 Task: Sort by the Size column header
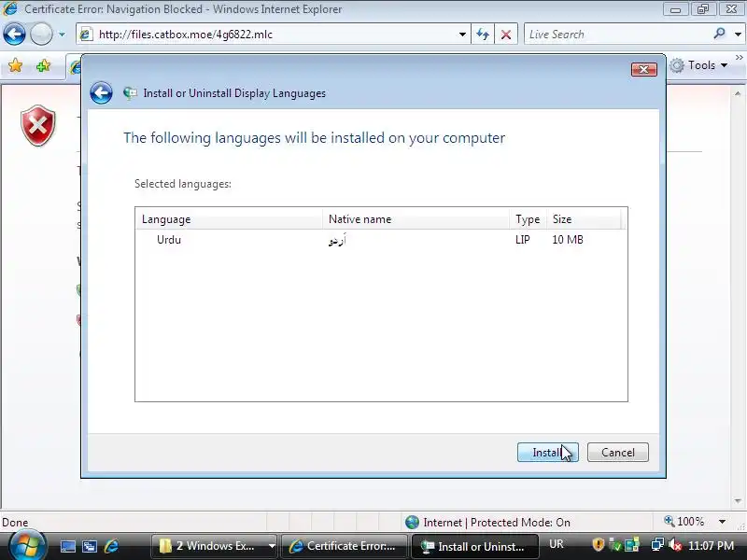[x=584, y=219]
